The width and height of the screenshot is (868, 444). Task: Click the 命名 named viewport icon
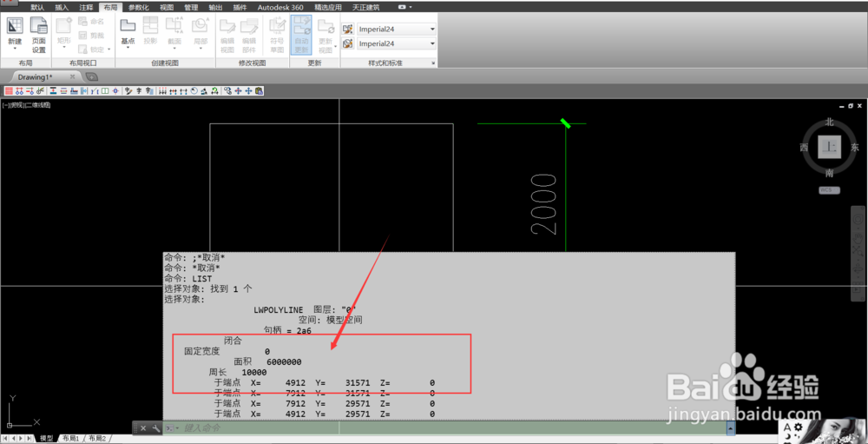(83, 21)
